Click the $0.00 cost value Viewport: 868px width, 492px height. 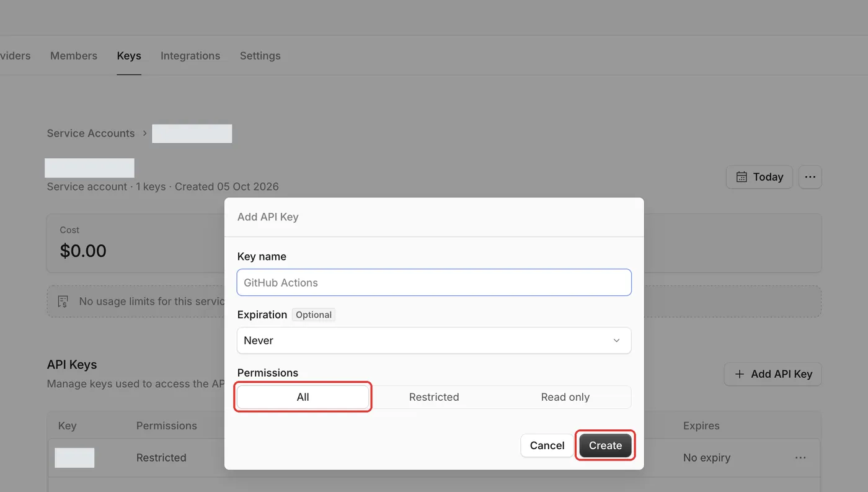tap(83, 251)
